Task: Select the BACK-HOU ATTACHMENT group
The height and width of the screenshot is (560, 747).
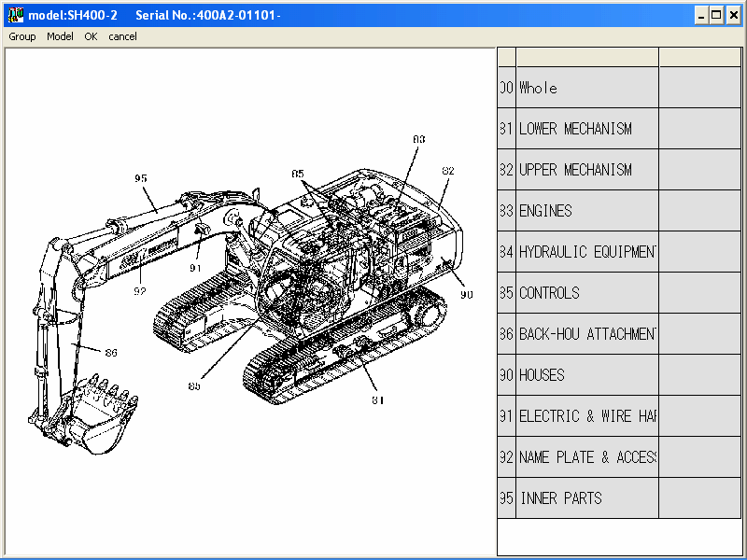Action: (579, 333)
